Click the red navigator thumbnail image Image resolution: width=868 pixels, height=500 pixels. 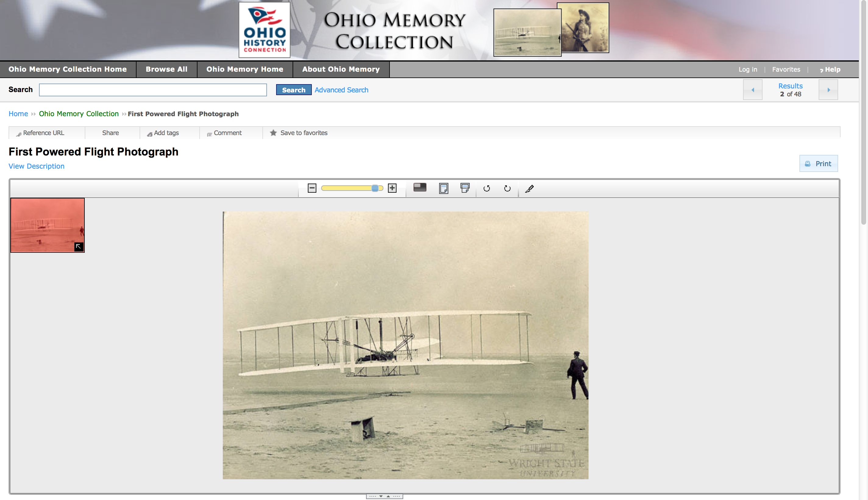click(47, 225)
